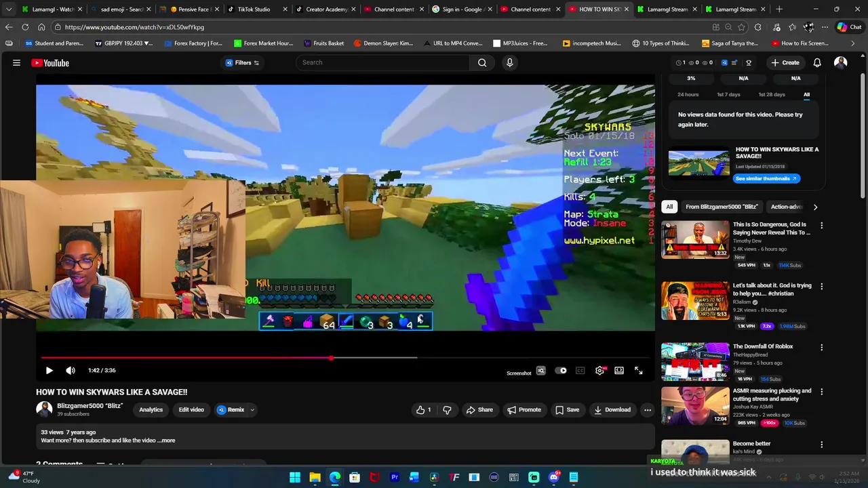Switch to the Creator Academy browser tab

(326, 9)
